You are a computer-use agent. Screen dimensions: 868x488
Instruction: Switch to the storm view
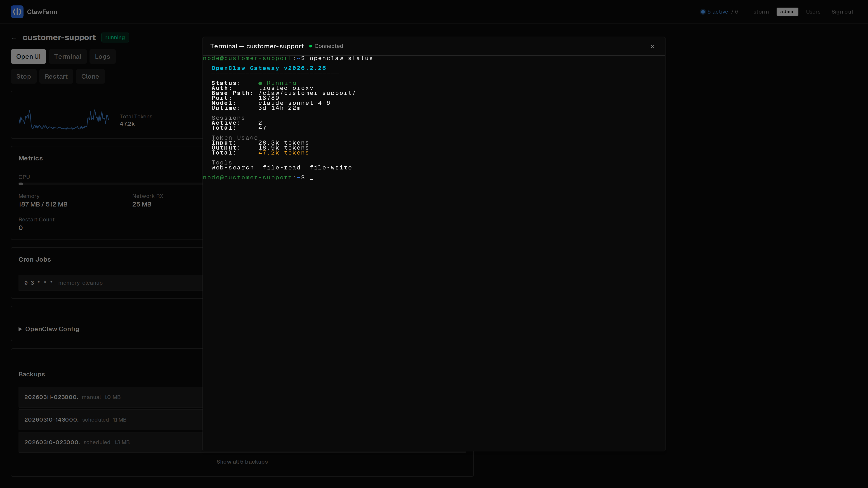(761, 12)
